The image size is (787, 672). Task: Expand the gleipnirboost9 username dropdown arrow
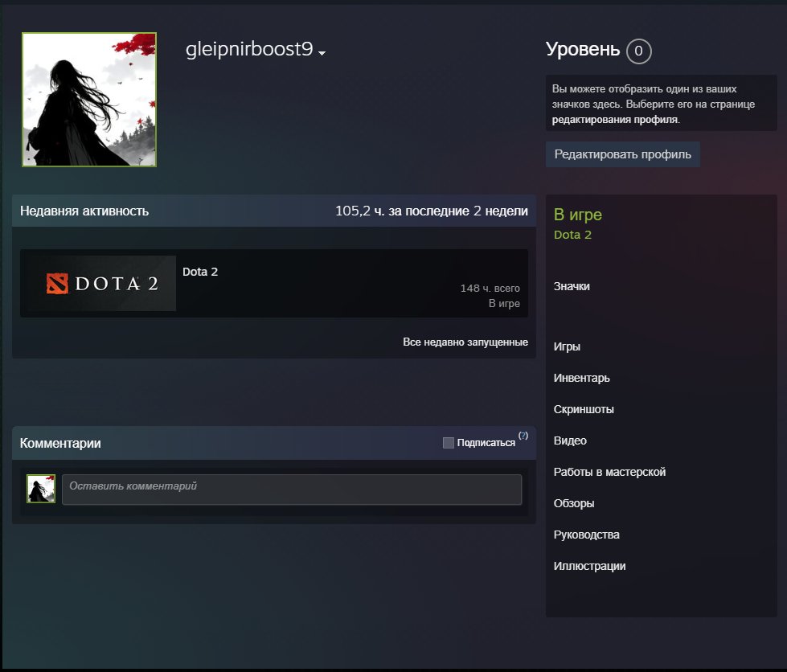(x=322, y=53)
